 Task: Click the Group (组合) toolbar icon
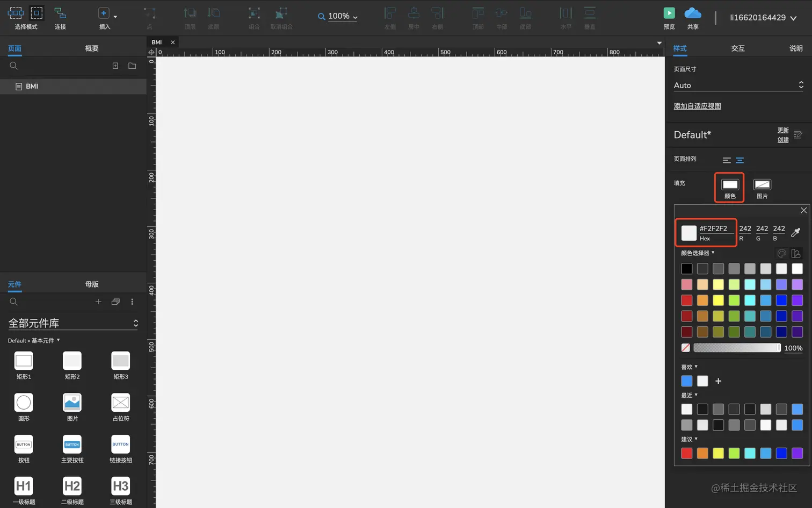click(x=254, y=13)
